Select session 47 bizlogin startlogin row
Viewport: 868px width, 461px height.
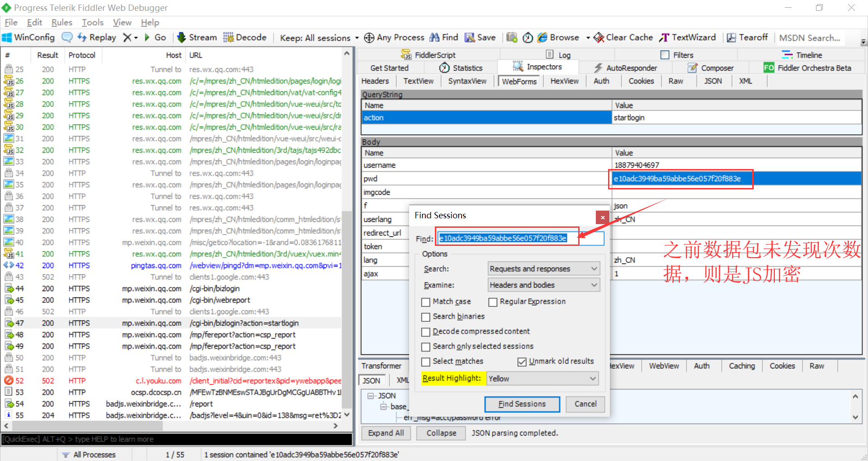pos(172,323)
